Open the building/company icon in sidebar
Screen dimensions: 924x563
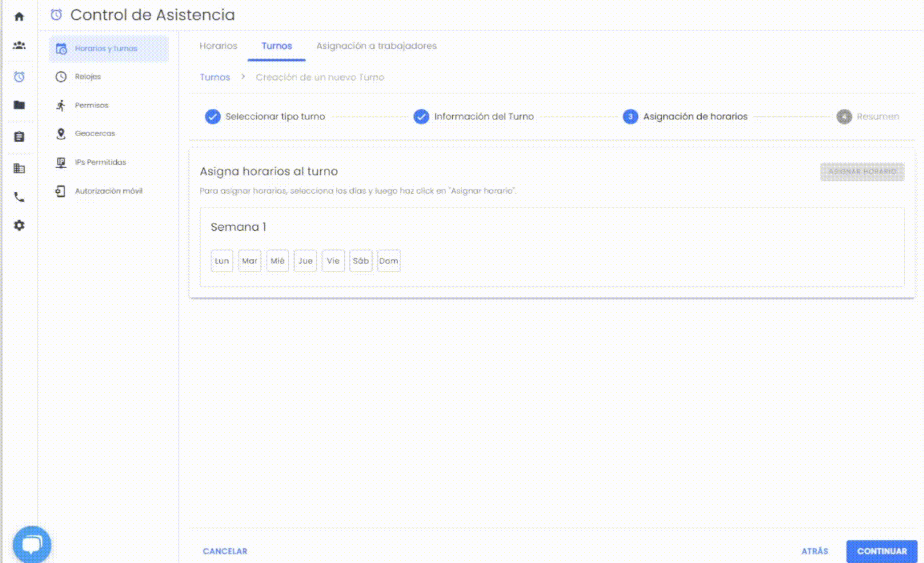(19, 168)
